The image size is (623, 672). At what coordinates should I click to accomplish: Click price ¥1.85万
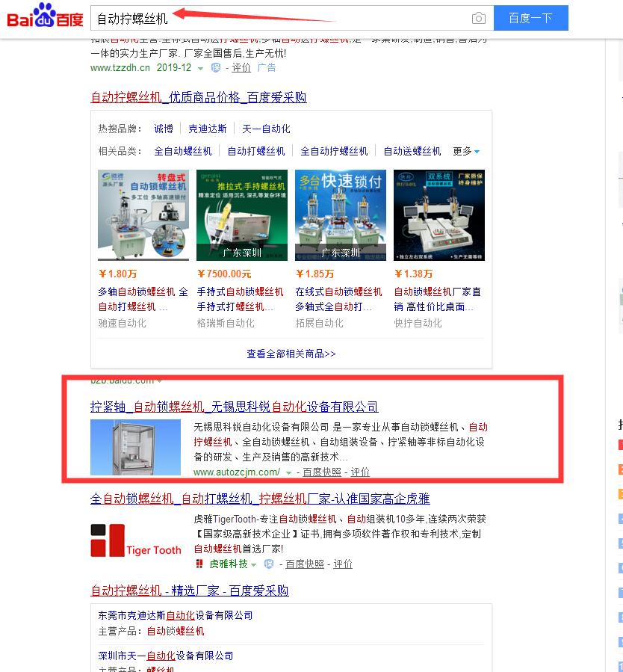point(314,274)
